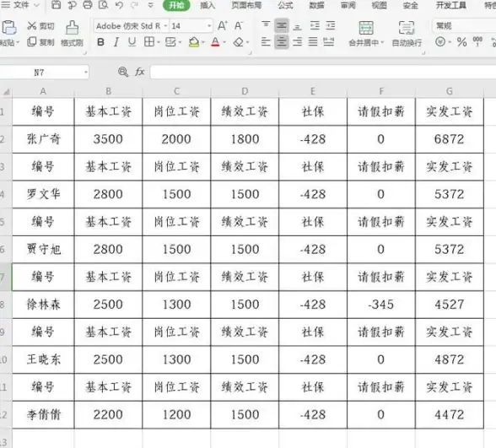This screenshot has height=448, width=496.
Task: Increase font size with A+ icon
Action: tap(223, 25)
